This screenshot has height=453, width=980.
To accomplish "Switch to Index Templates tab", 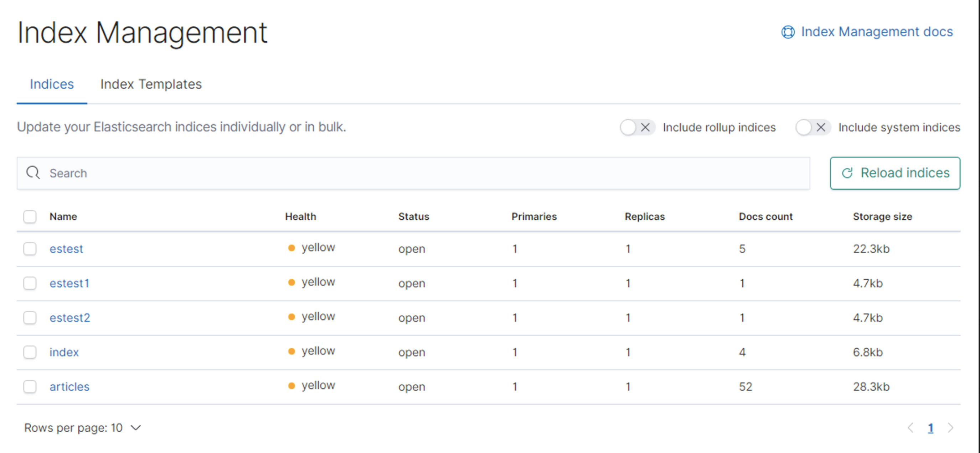I will (151, 84).
